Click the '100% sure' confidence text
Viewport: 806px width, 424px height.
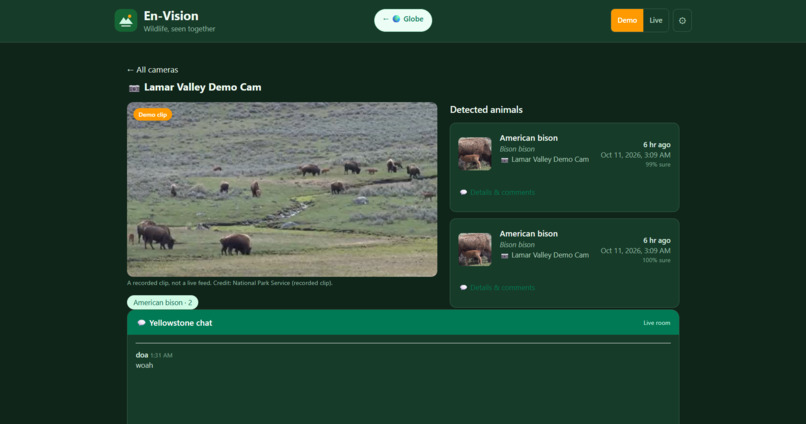coord(656,260)
